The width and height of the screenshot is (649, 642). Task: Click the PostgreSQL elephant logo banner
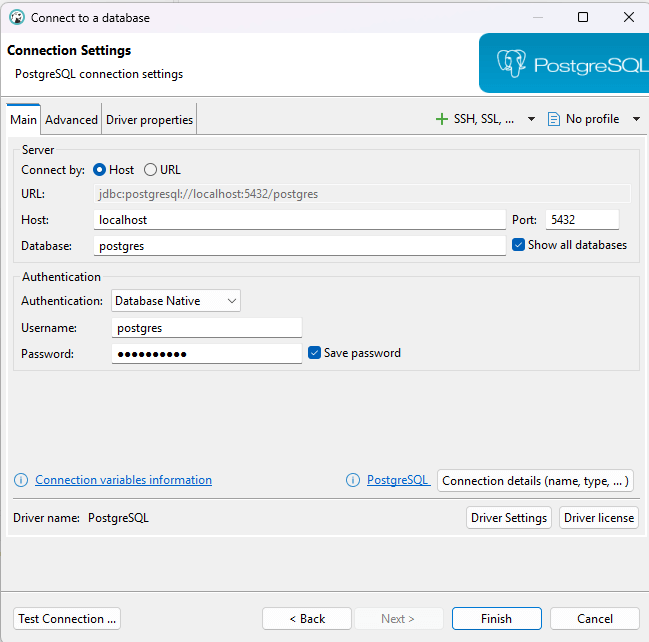click(563, 63)
